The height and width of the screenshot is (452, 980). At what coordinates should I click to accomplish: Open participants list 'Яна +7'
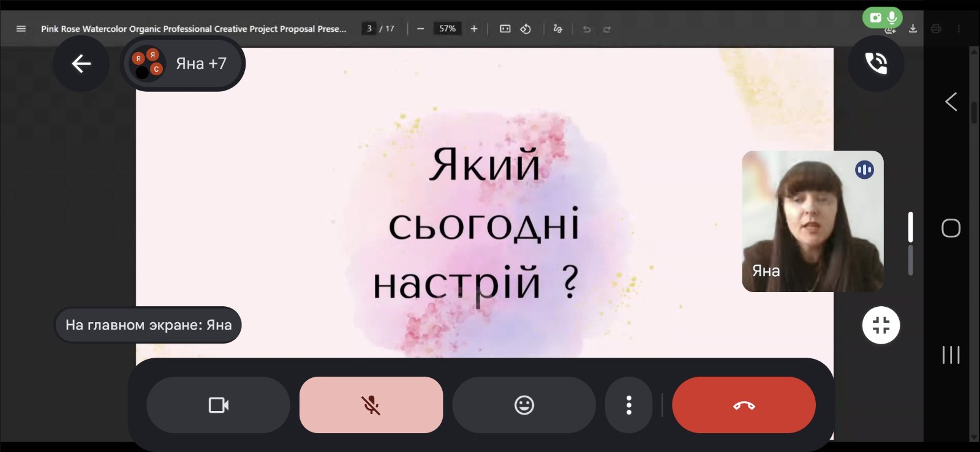point(183,64)
